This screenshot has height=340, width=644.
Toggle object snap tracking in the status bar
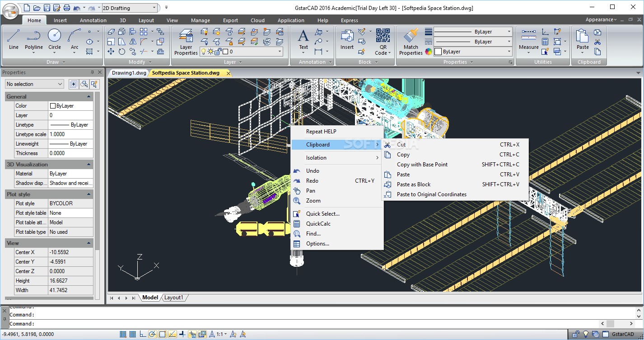point(172,335)
